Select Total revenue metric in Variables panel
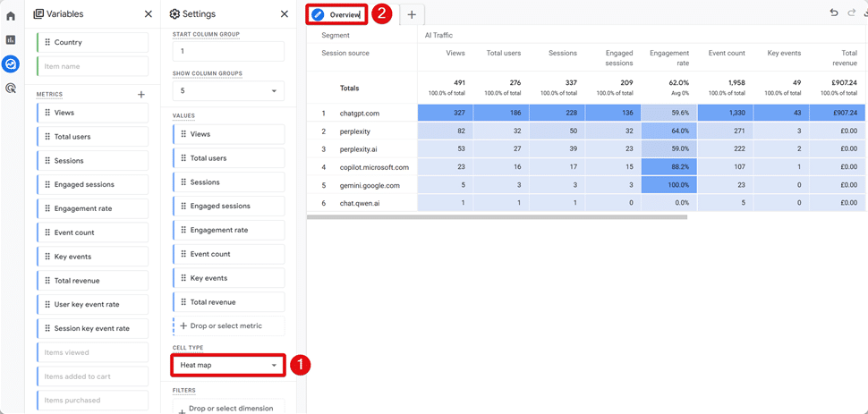868x414 pixels. [x=92, y=281]
